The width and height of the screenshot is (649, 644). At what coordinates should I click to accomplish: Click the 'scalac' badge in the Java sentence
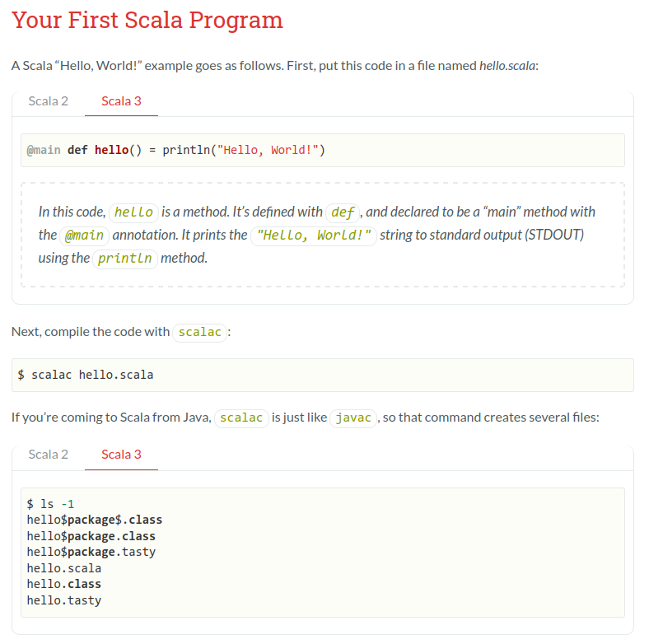click(241, 418)
